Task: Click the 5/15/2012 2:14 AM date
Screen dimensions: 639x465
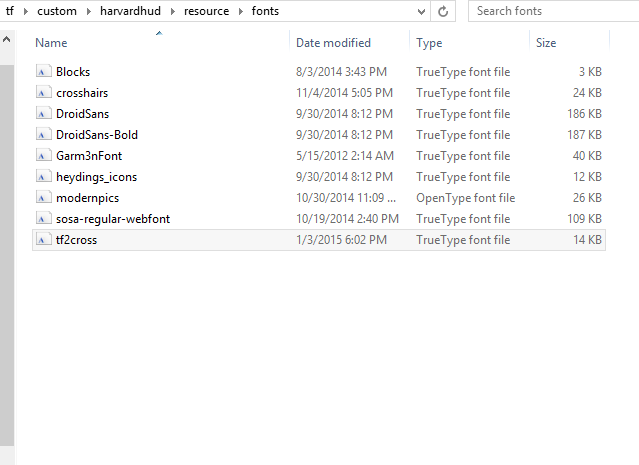Action: 345,156
